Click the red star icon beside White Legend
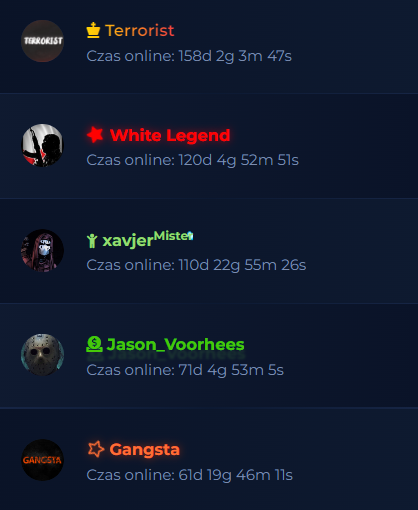Screen dimensions: 418x510 pyautogui.click(x=95, y=135)
